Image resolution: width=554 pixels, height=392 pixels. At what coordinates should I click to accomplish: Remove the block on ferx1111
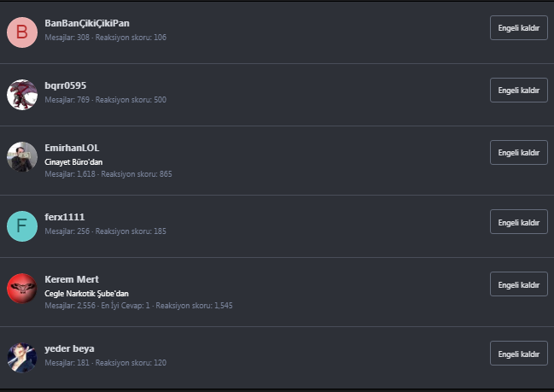point(518,222)
